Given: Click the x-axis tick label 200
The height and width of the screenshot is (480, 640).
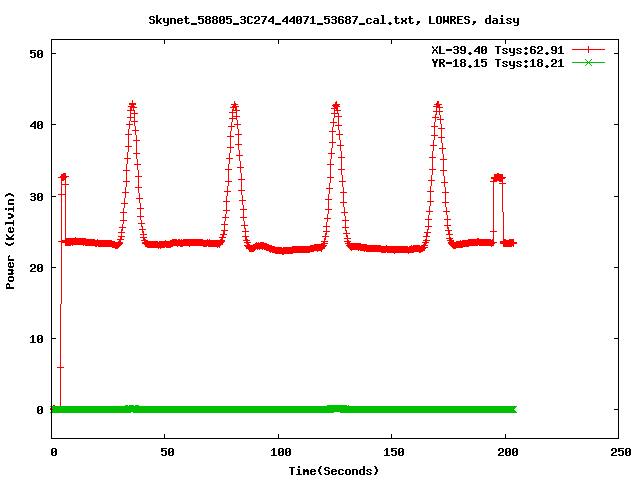Looking at the screenshot, I should tap(507, 452).
